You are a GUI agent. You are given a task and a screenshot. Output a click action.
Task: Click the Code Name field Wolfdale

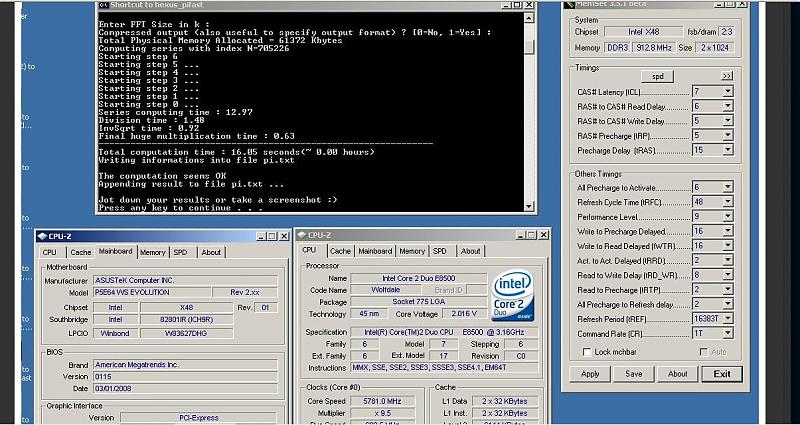pos(385,290)
